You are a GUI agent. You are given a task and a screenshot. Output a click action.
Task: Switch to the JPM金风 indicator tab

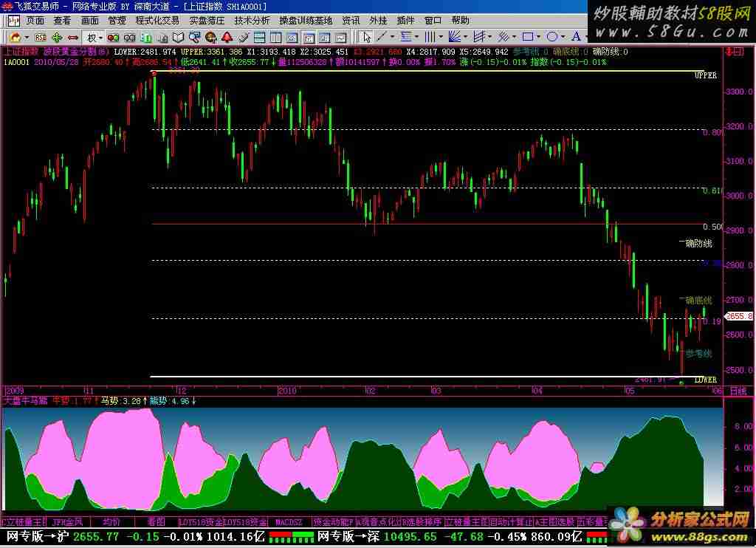67,521
